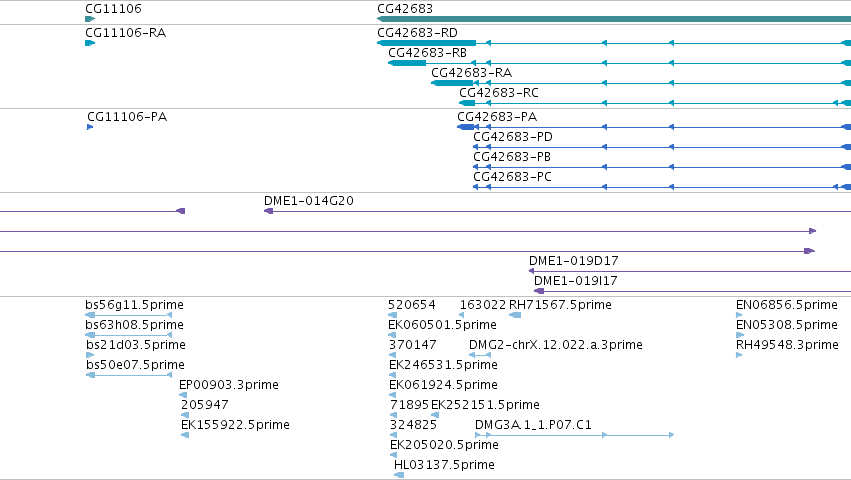Select the CG42683 gene label
Screen dimensions: 851x480
(x=405, y=9)
